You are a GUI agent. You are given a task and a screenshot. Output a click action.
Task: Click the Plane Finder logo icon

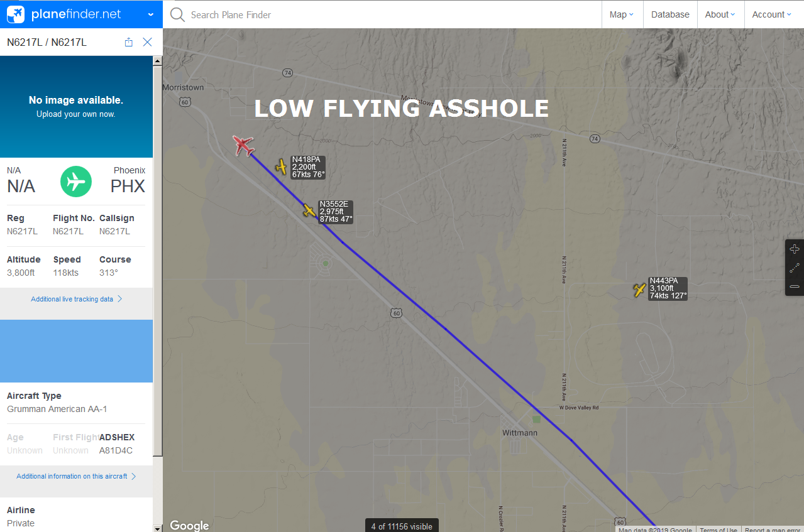click(16, 14)
